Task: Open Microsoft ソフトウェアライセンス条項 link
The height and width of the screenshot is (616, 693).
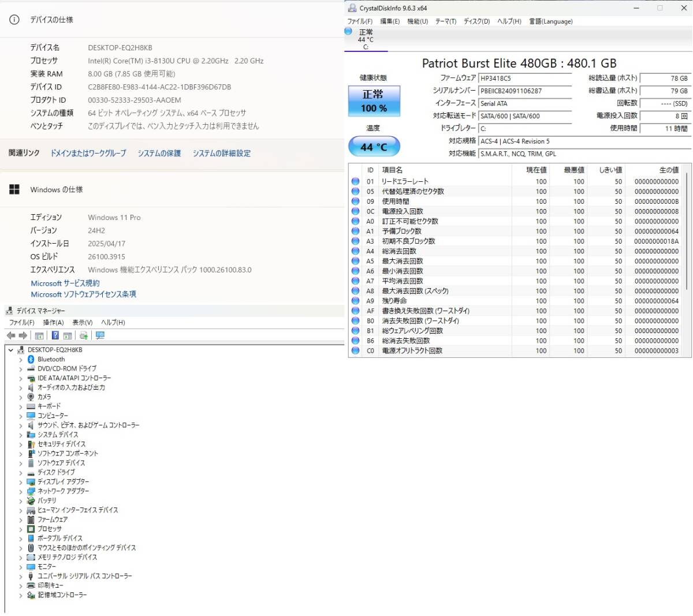Action: pos(83,294)
